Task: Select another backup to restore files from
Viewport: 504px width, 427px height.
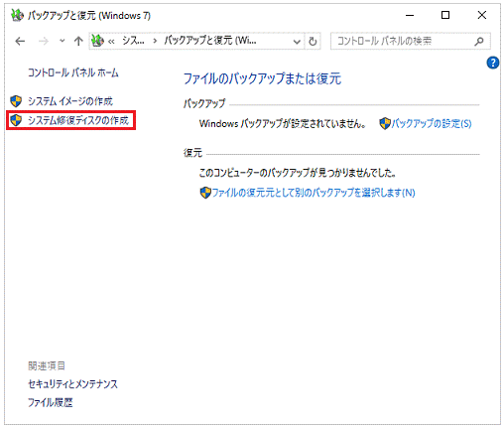Action: coord(314,193)
